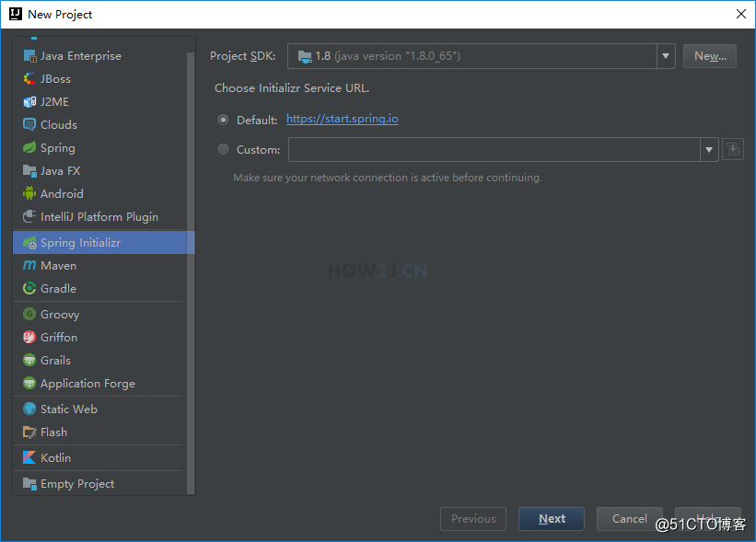Viewport: 756px width, 542px height.
Task: Click the Android robot icon
Action: pyautogui.click(x=29, y=193)
